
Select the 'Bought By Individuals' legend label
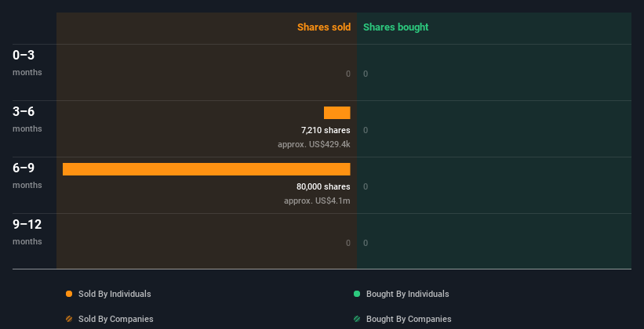coord(407,294)
